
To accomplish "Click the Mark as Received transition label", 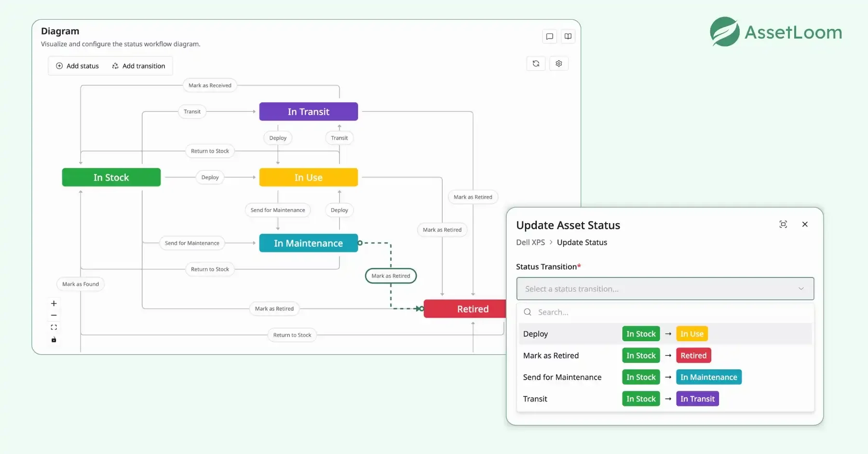I will point(210,85).
